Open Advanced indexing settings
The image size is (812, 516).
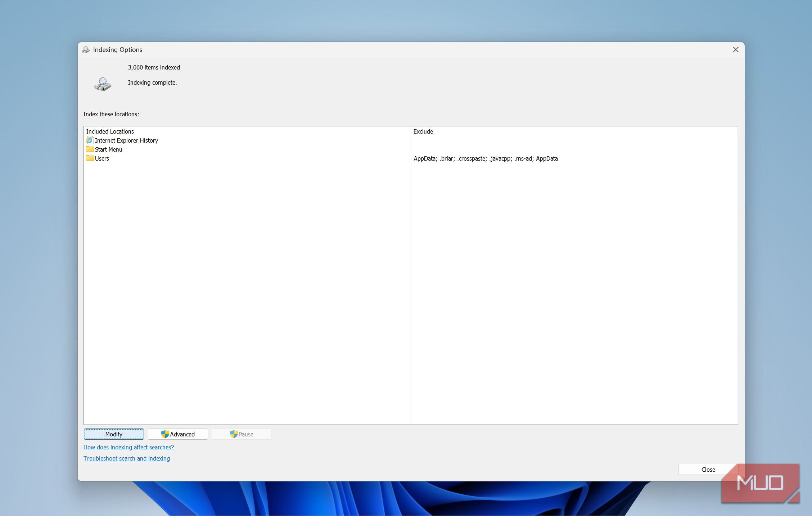(x=178, y=434)
